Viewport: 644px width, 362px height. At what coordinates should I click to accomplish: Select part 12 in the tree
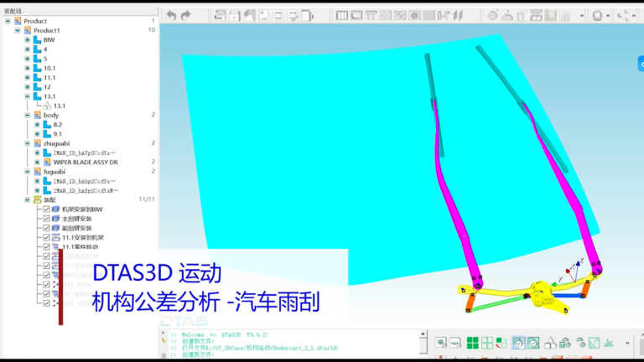(x=47, y=87)
